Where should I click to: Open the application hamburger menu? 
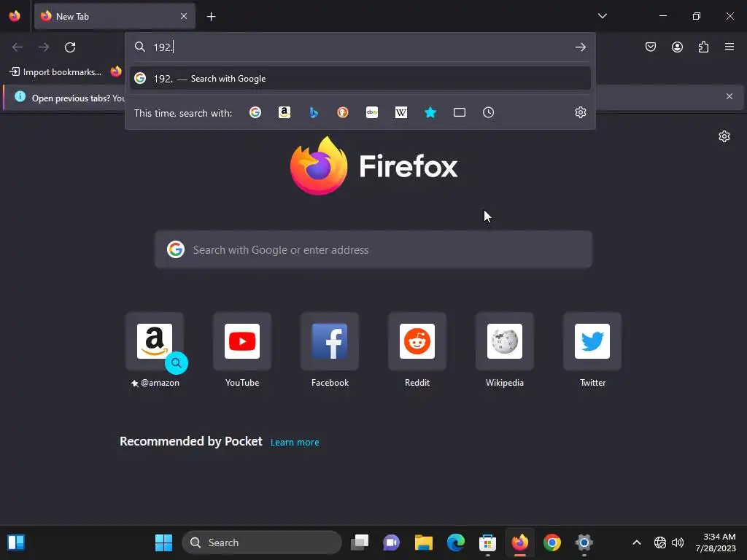coord(729,47)
